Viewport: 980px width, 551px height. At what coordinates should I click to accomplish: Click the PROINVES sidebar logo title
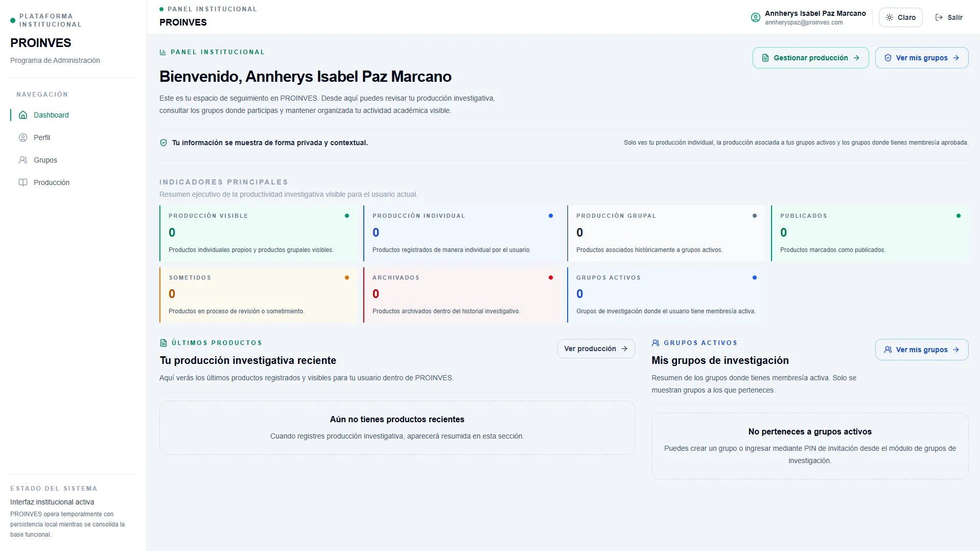coord(41,43)
